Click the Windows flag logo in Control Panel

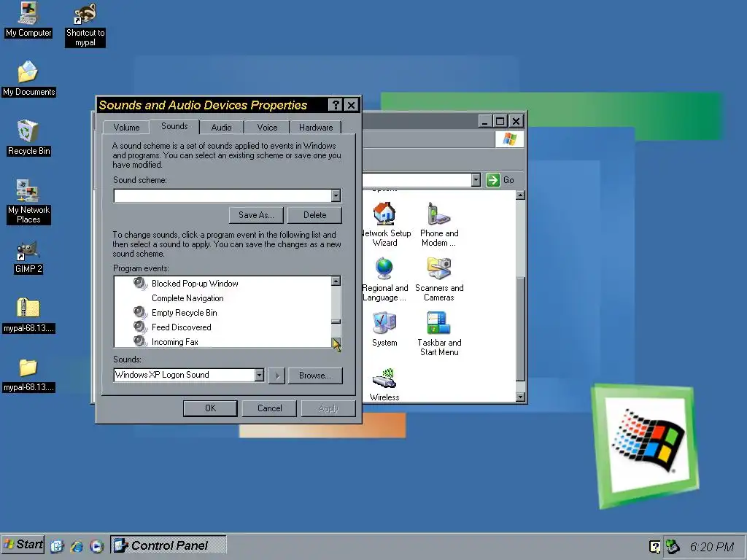509,139
